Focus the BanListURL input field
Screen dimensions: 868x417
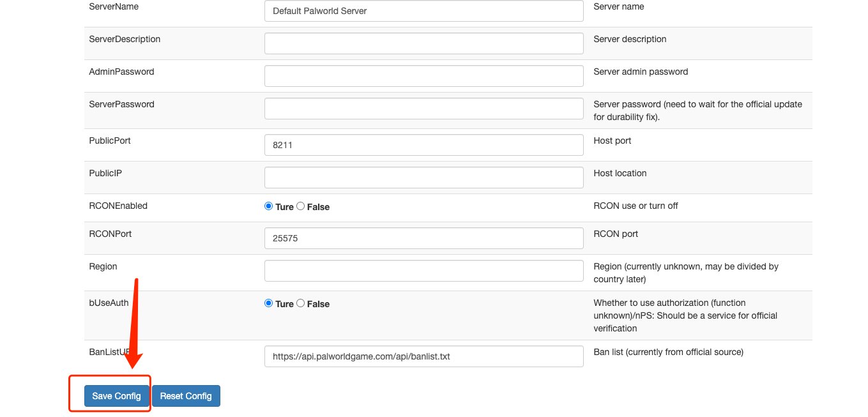pyautogui.click(x=423, y=356)
